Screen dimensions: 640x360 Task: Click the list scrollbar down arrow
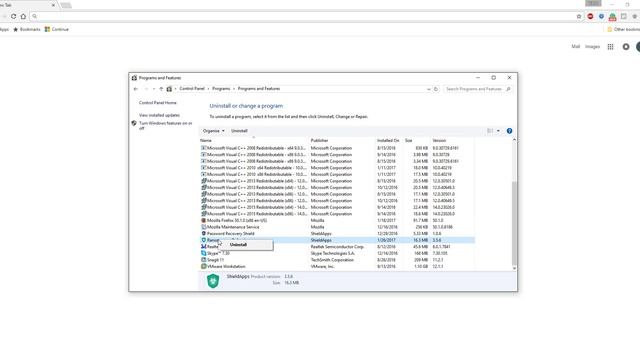point(514,268)
